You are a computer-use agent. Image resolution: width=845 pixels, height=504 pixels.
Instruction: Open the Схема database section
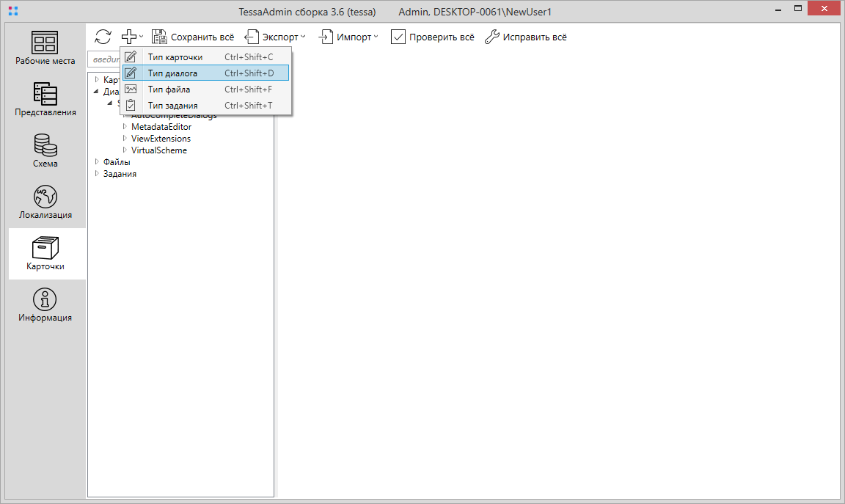click(45, 150)
